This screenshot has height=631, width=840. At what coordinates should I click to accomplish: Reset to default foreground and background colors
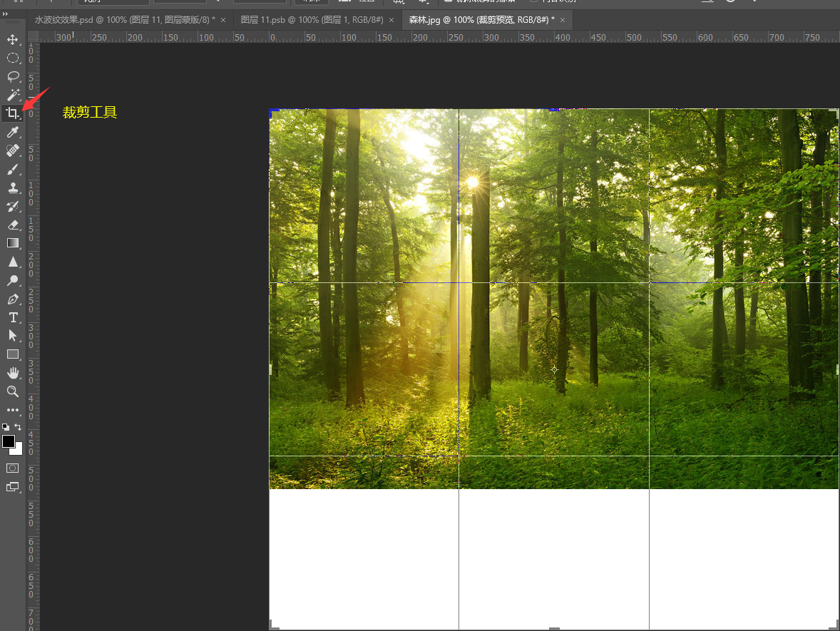coord(6,427)
